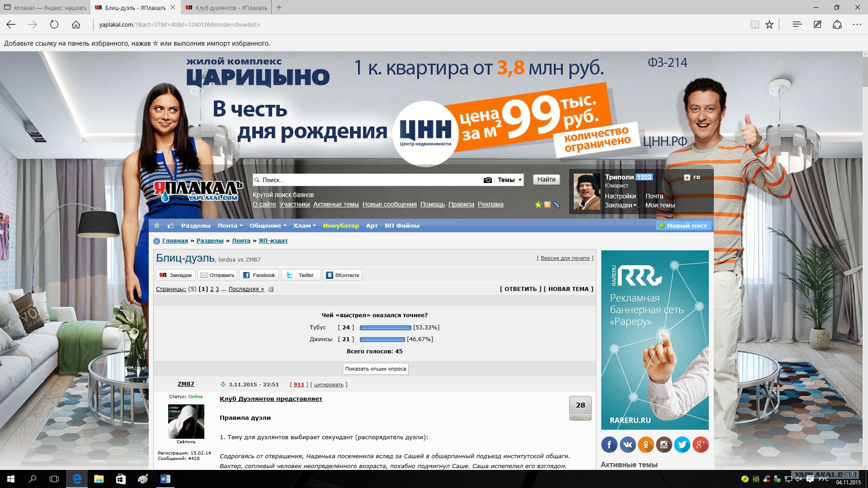Open the Make a Web Note icon
This screenshot has width=868, height=488.
coord(817,24)
